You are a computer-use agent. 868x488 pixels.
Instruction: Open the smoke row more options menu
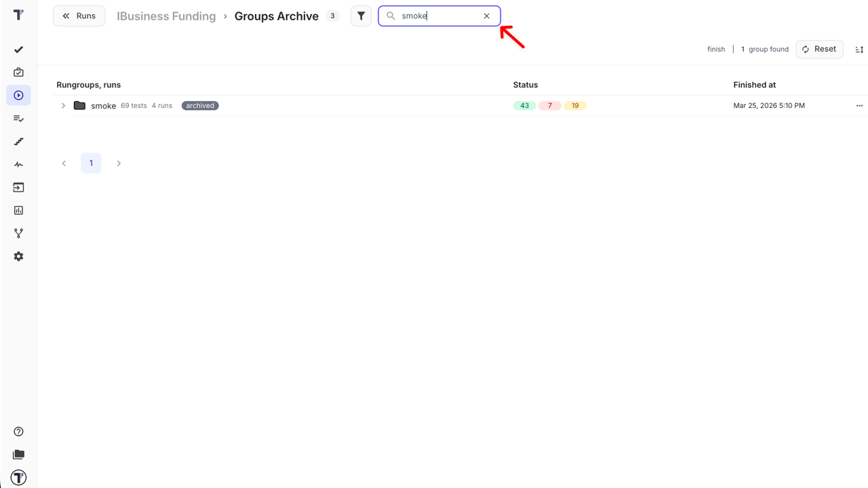pyautogui.click(x=859, y=106)
